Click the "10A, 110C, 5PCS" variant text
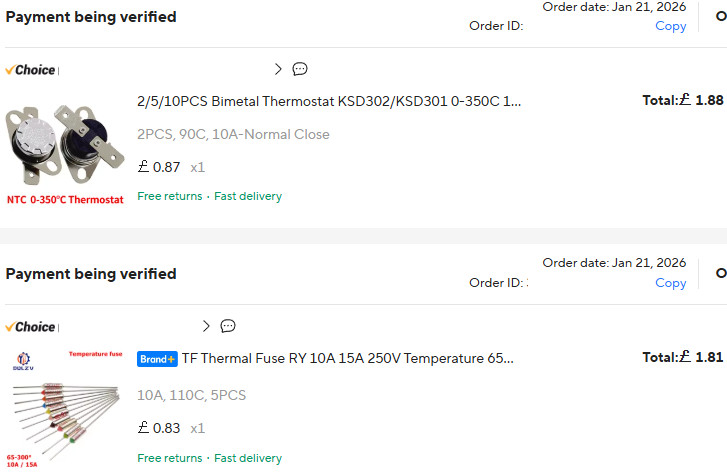This screenshot has height=476, width=727. (191, 395)
